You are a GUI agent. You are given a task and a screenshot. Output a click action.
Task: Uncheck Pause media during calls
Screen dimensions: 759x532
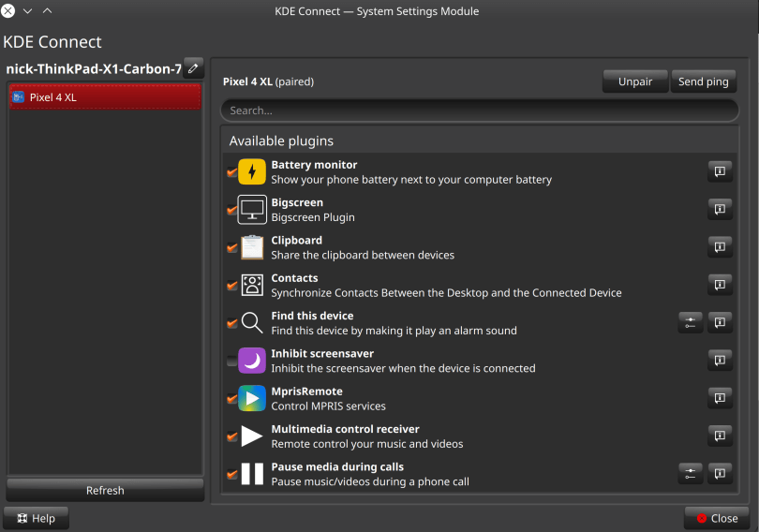231,474
